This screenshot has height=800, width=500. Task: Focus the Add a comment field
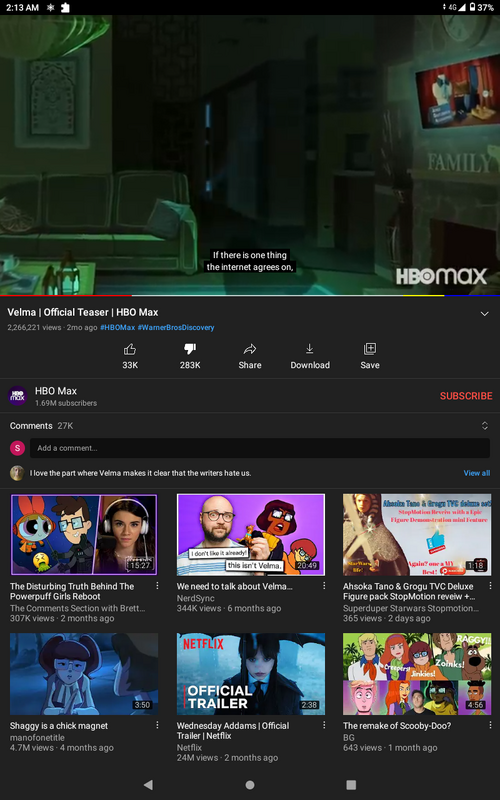(260, 448)
